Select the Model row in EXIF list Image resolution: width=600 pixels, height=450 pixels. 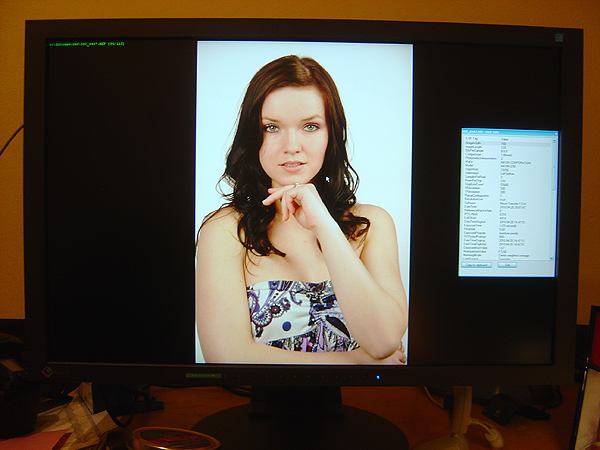[x=507, y=166]
